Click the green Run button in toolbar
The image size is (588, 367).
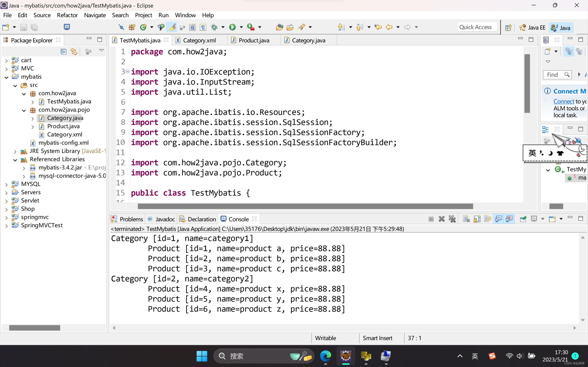(x=232, y=27)
